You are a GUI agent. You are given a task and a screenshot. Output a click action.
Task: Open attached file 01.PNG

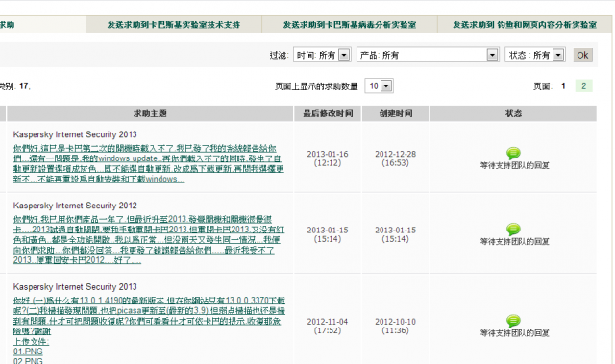point(28,352)
